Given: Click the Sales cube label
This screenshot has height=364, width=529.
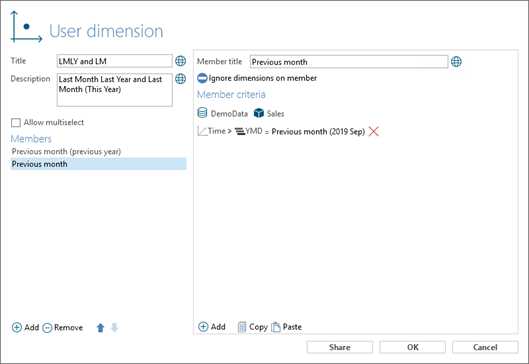Looking at the screenshot, I should click(276, 113).
